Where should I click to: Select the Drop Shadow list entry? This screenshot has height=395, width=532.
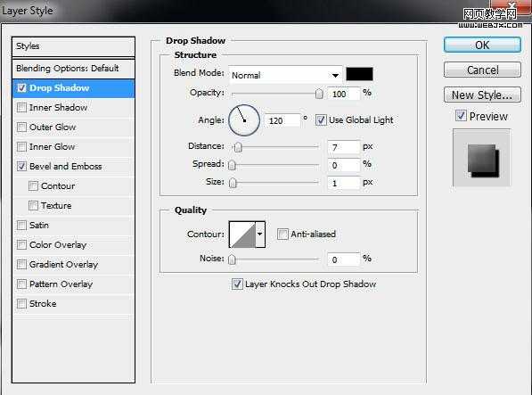pos(73,88)
